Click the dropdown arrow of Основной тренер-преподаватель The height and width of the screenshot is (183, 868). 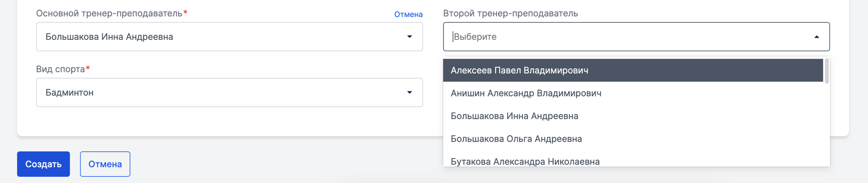(x=410, y=37)
